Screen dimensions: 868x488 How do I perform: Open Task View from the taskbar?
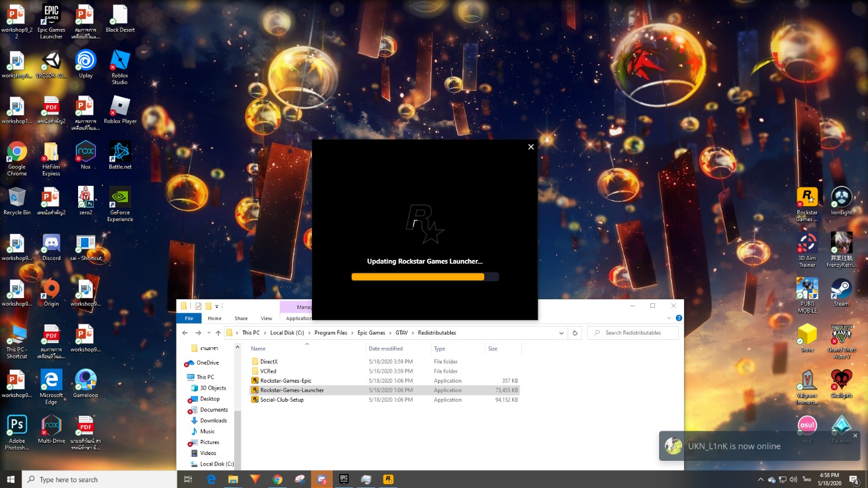187,479
